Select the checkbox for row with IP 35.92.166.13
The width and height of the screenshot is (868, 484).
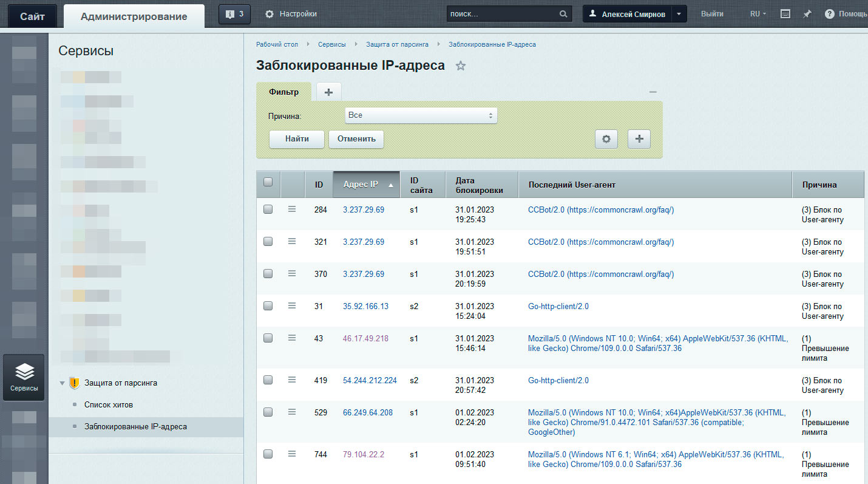coord(268,306)
